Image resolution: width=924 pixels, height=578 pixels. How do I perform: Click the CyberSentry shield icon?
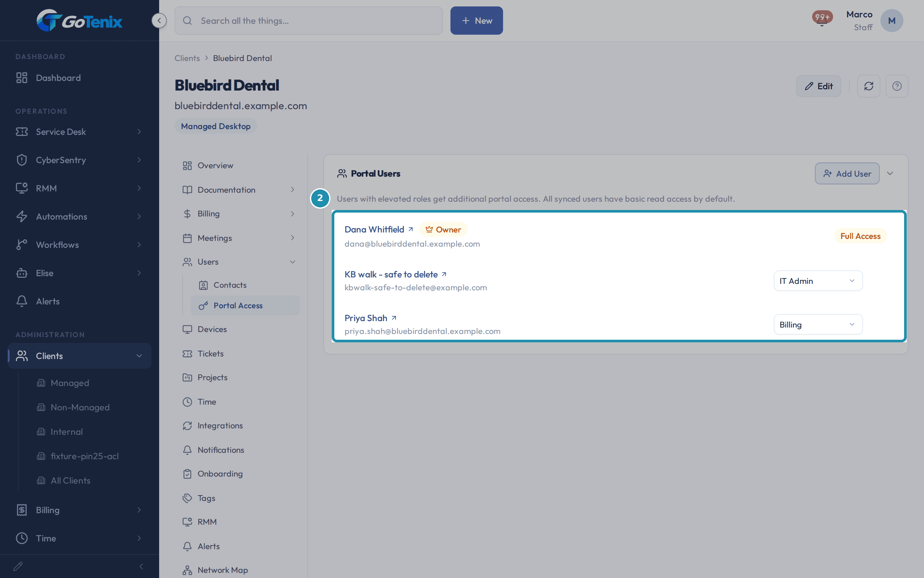pos(22,160)
